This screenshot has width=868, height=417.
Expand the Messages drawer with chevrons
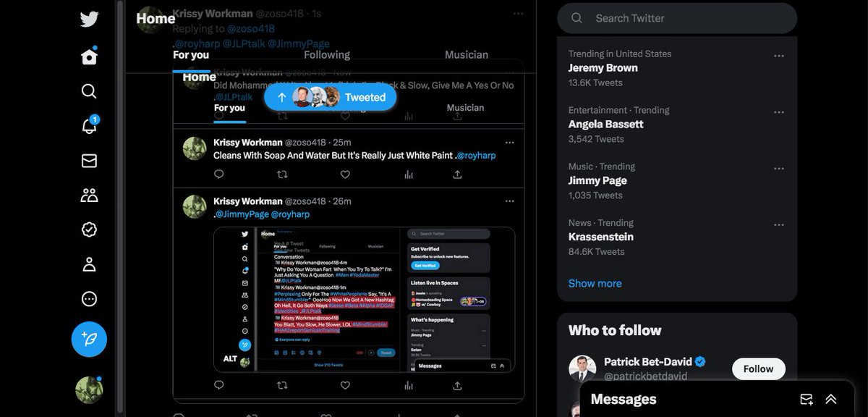831,400
